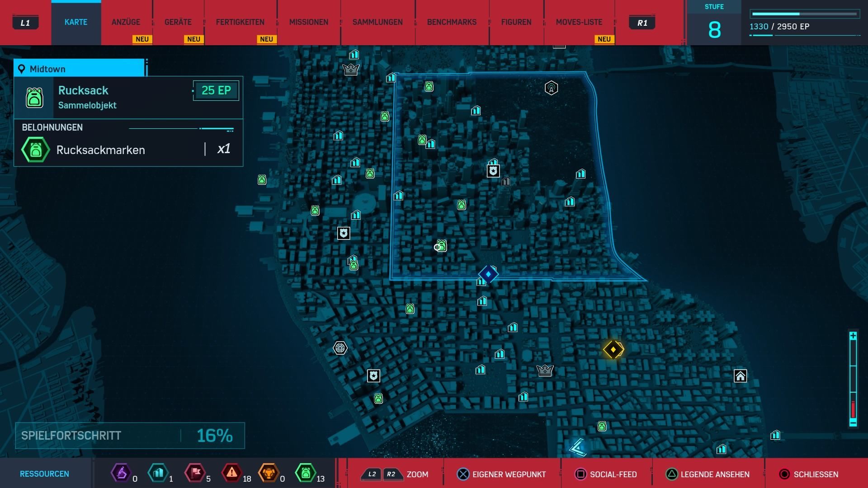Click LEGENDE ANSEHEN

(x=708, y=474)
